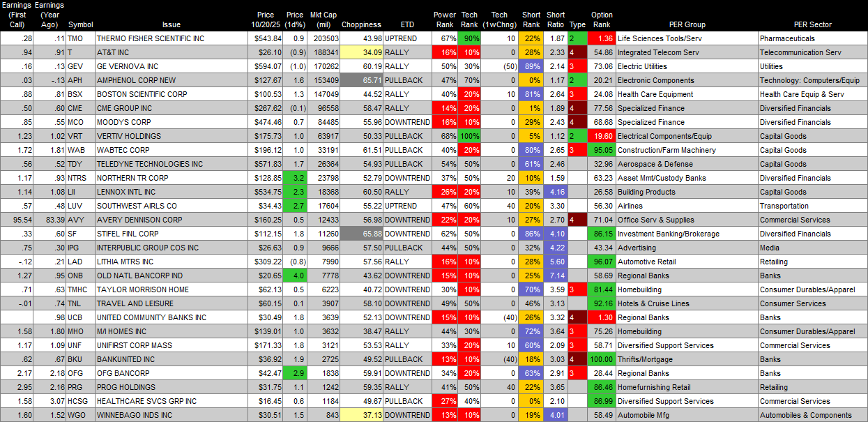The height and width of the screenshot is (422, 868).
Task: Select the Telecommunication Serv sector cell
Action: pyautogui.click(x=812, y=52)
